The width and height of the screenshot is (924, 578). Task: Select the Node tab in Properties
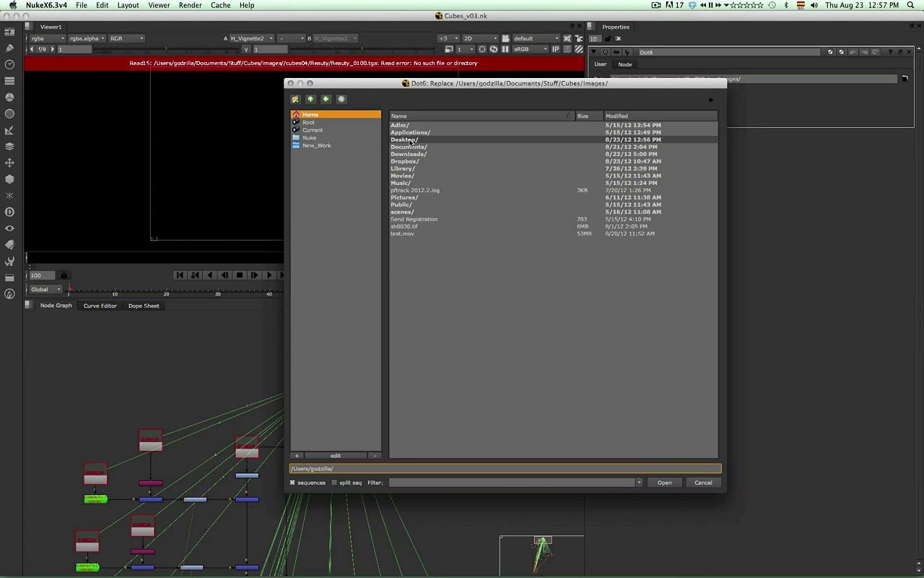tap(625, 64)
